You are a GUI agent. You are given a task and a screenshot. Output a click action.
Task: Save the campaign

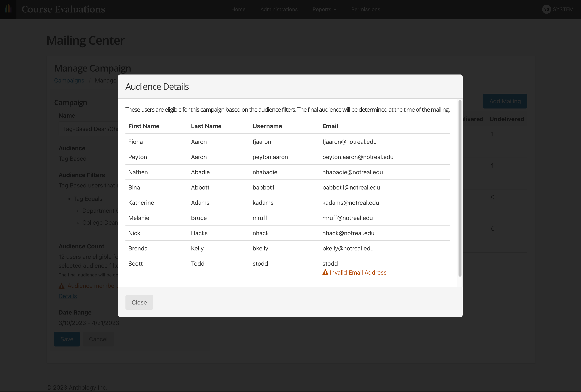67,339
